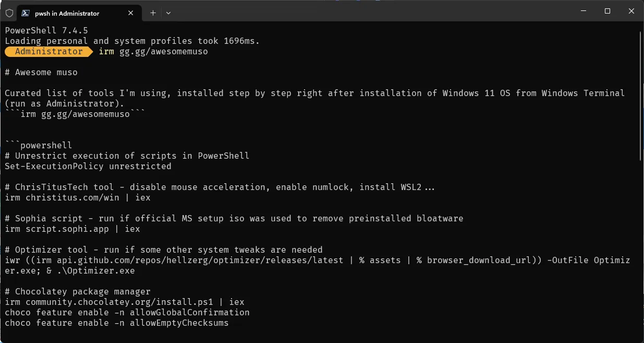
Task: Click the yellow Administrator prompt badge
Action: pyautogui.click(x=48, y=52)
